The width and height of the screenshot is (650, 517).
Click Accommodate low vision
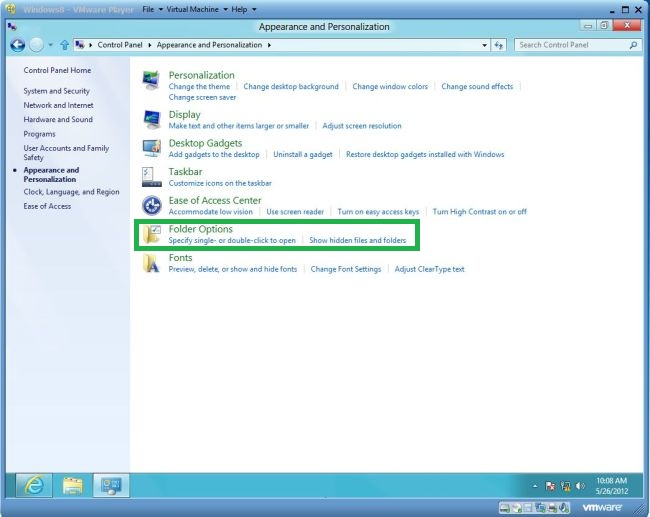(211, 211)
